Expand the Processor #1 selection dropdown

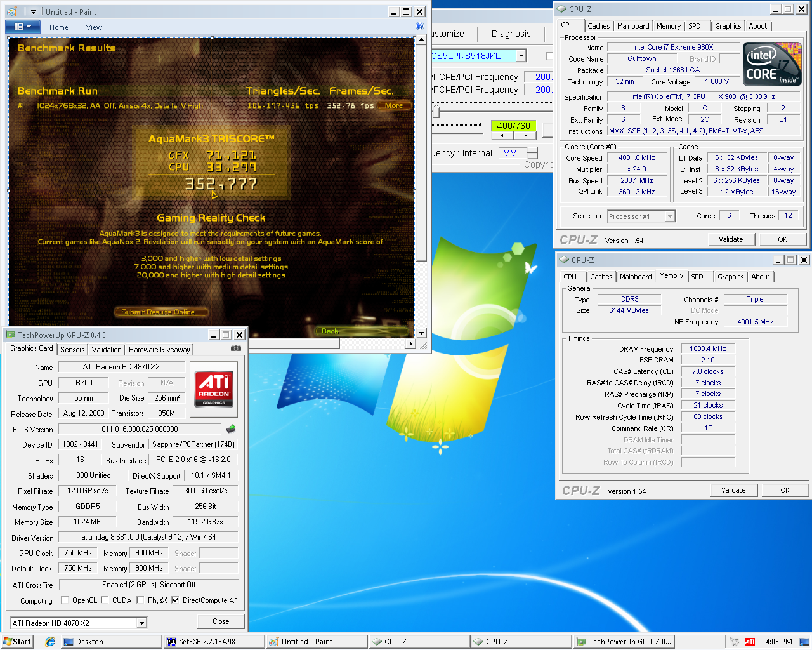coord(670,216)
